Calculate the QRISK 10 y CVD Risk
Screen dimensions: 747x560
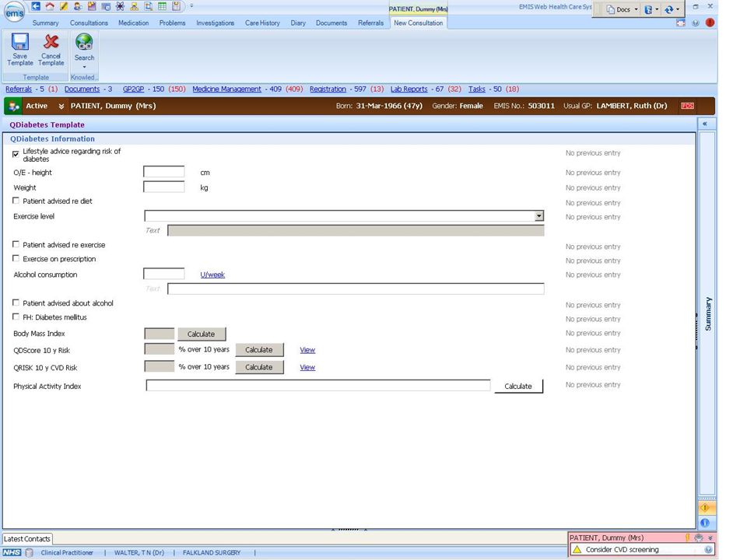(x=259, y=367)
